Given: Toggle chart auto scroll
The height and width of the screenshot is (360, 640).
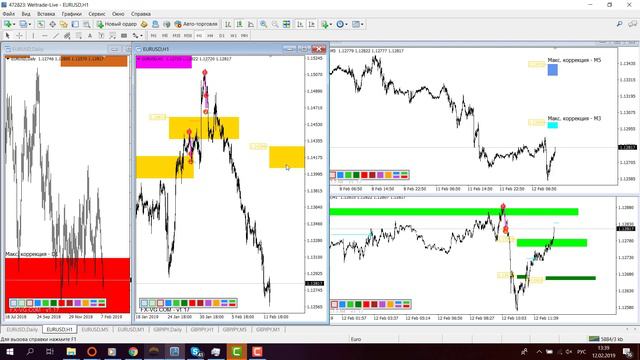Looking at the screenshot, I should pos(299,24).
